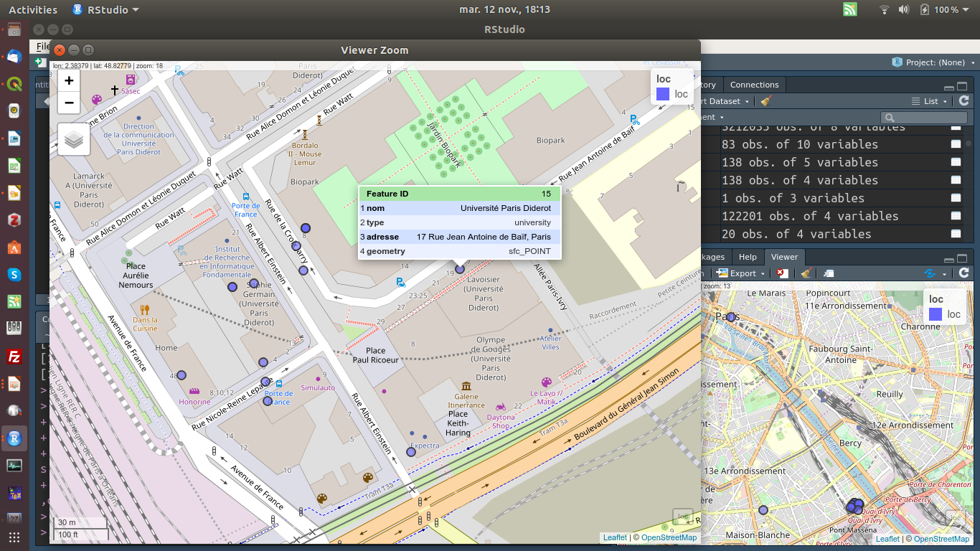Click Activities in the top bar

[x=33, y=9]
